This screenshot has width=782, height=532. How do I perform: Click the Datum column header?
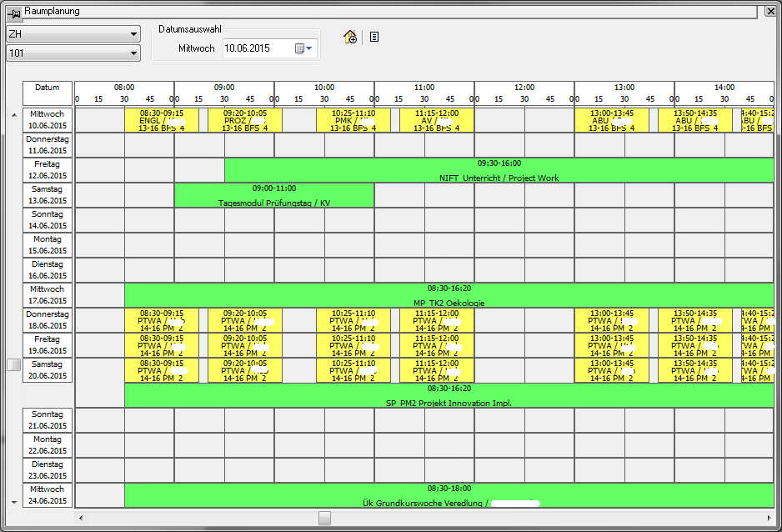tap(48, 88)
